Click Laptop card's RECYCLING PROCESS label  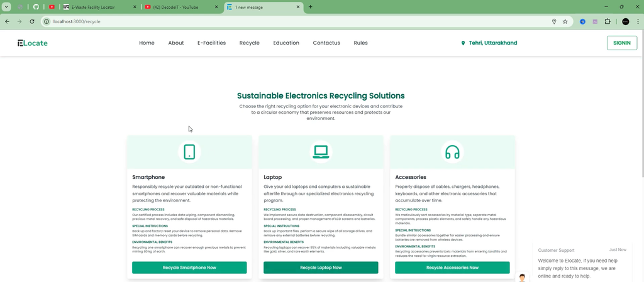click(280, 210)
